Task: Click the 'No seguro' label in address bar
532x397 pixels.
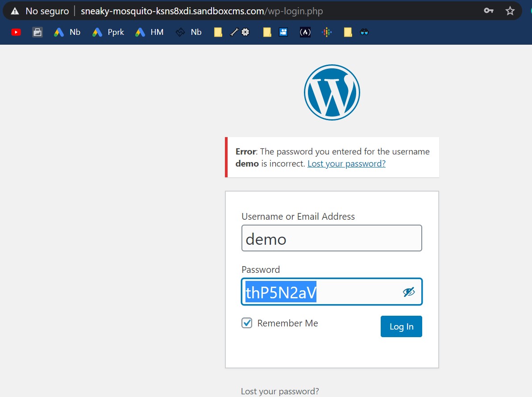Action: coord(47,11)
